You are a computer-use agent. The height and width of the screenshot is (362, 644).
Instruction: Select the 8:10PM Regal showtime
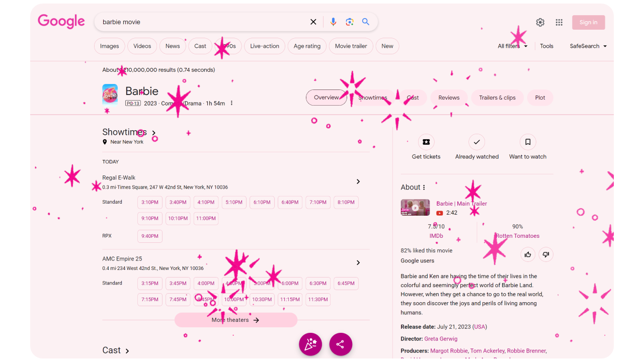click(x=346, y=203)
